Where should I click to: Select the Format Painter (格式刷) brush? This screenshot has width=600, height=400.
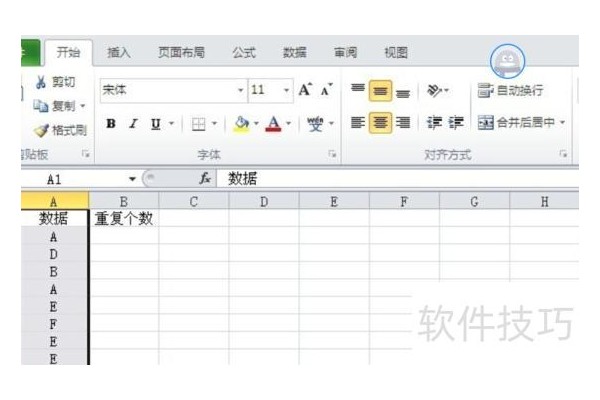click(41, 131)
